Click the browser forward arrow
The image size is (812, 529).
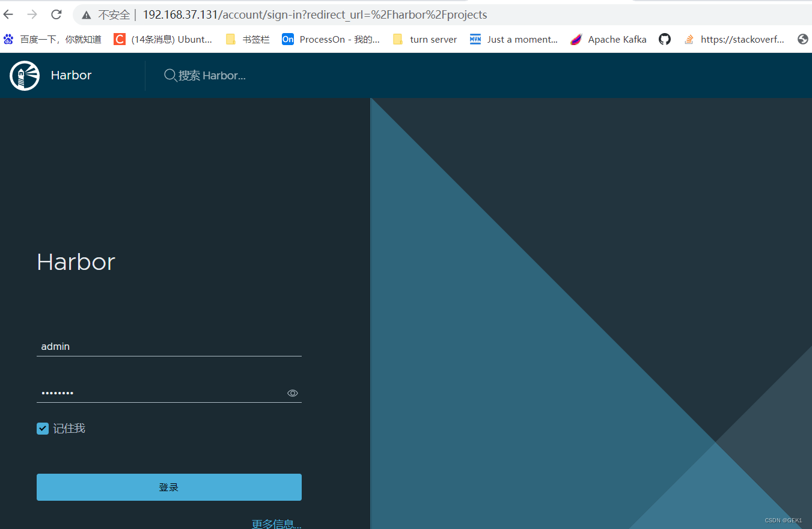click(x=32, y=14)
